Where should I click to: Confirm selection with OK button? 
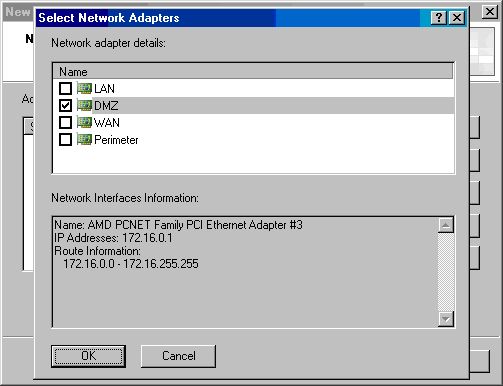pyautogui.click(x=88, y=356)
